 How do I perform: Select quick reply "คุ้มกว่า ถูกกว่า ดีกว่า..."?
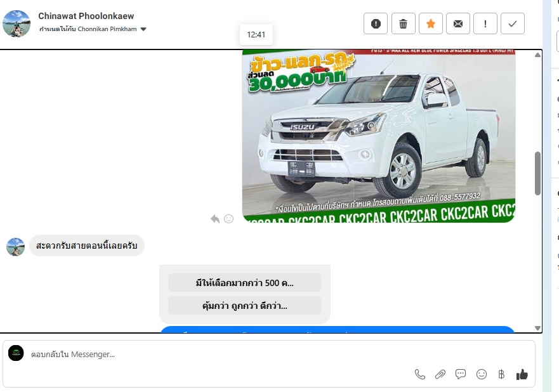pos(244,306)
